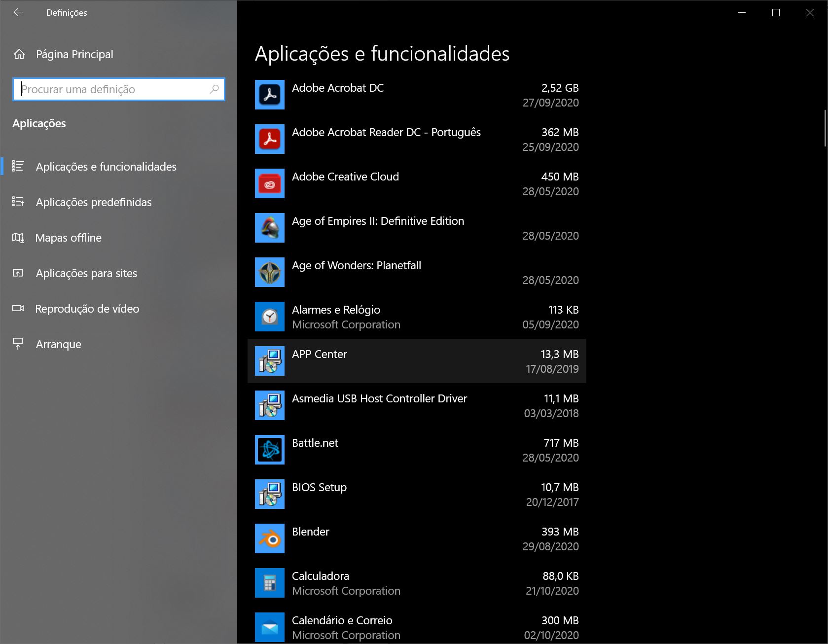Click the Asmedia USB Host Controller icon
Viewport: 828px width, 644px height.
tap(270, 405)
